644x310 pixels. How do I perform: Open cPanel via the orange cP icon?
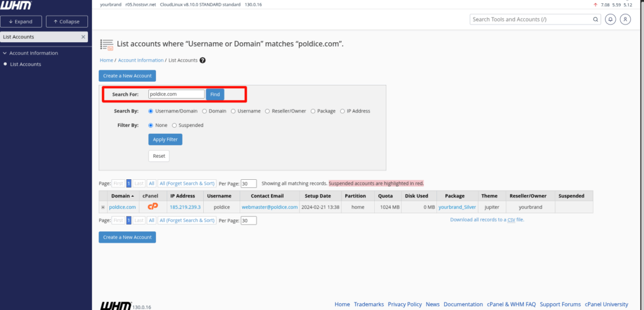152,207
